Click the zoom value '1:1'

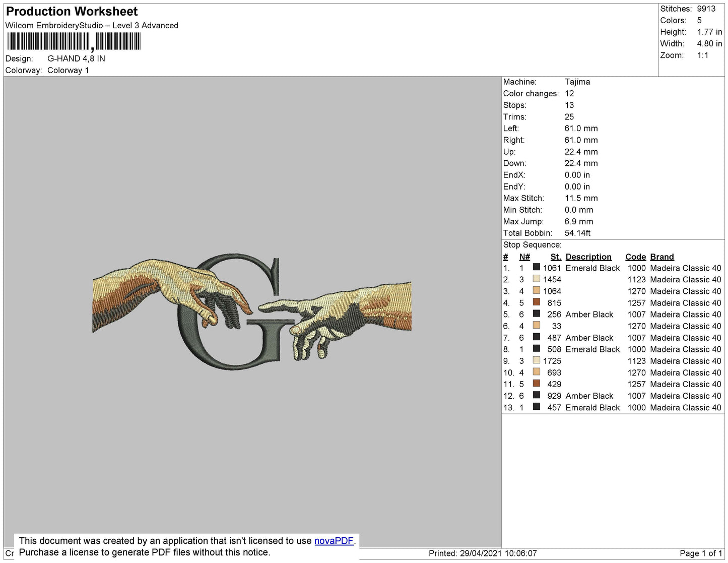[703, 55]
